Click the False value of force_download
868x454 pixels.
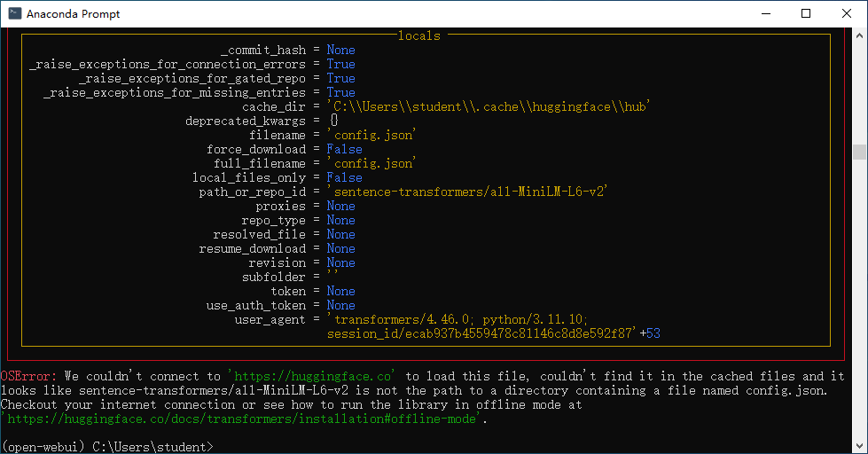[344, 149]
